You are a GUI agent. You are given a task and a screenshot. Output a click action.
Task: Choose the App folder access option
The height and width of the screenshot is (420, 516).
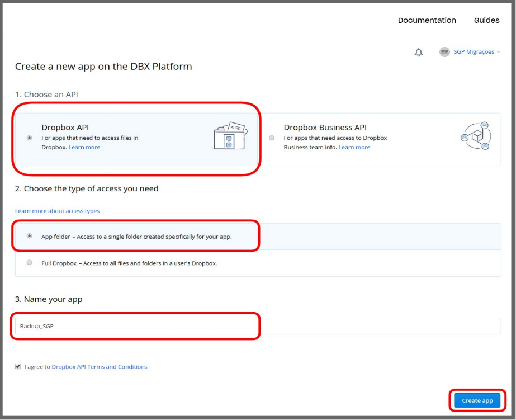[30, 236]
